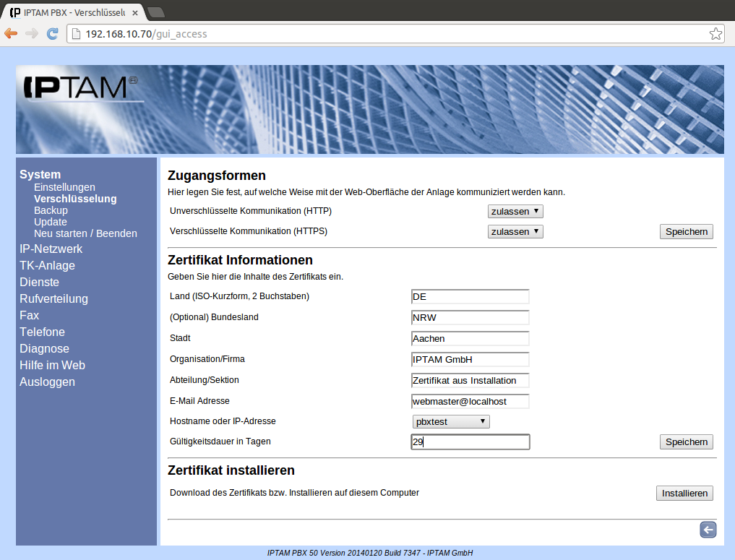Open the IP-Netzwerk menu section

[51, 249]
